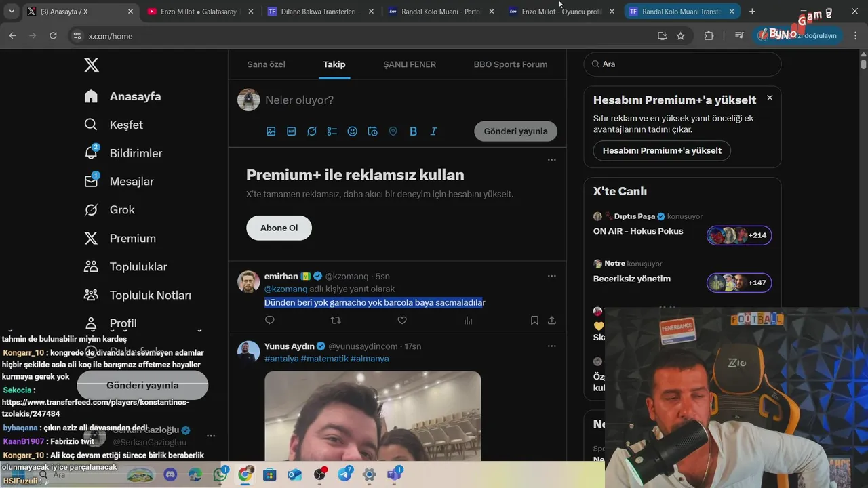Open browser tab search dropdown
The height and width of the screenshot is (488, 868).
click(12, 12)
